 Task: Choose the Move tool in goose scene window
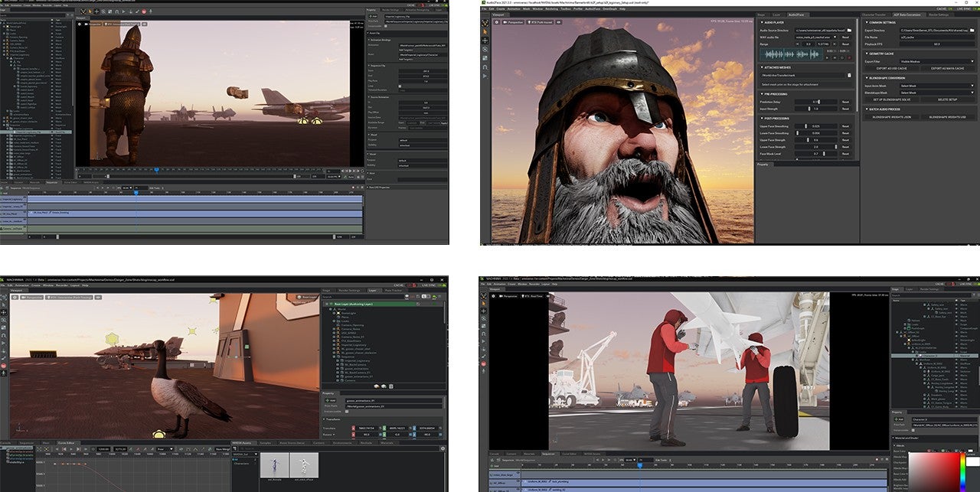pyautogui.click(x=4, y=312)
